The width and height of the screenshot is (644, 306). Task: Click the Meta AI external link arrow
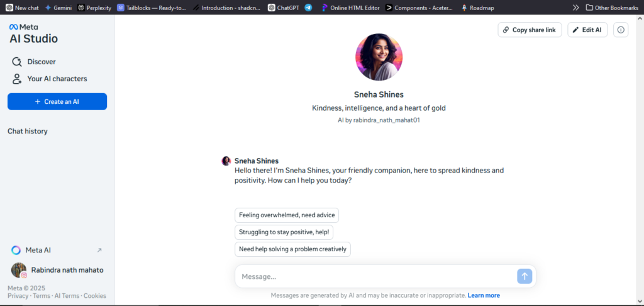pos(99,250)
